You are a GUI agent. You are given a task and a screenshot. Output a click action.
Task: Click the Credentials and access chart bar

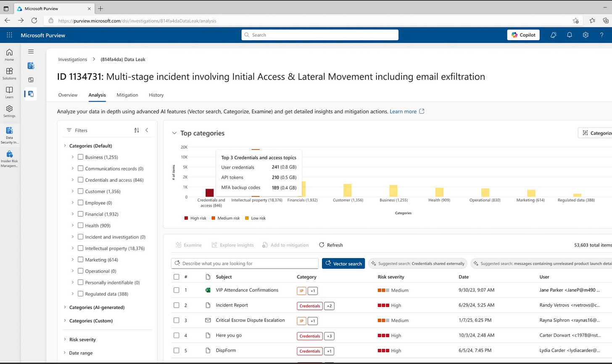click(x=210, y=193)
